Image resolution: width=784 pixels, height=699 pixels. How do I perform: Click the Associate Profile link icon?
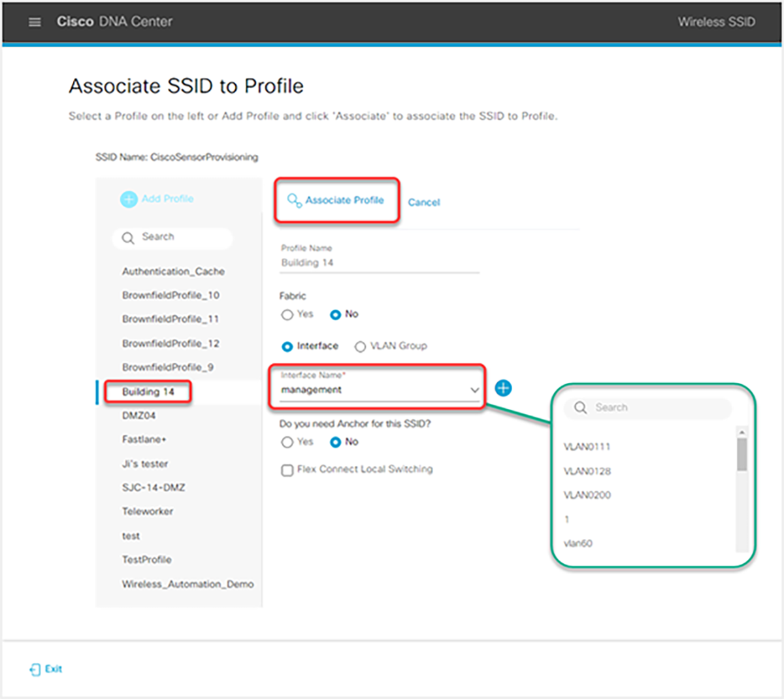(295, 201)
